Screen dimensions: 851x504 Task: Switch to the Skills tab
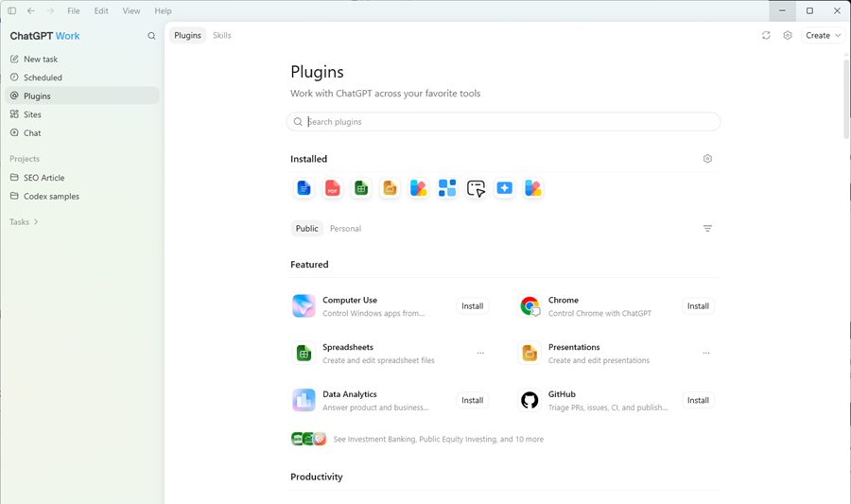222,35
